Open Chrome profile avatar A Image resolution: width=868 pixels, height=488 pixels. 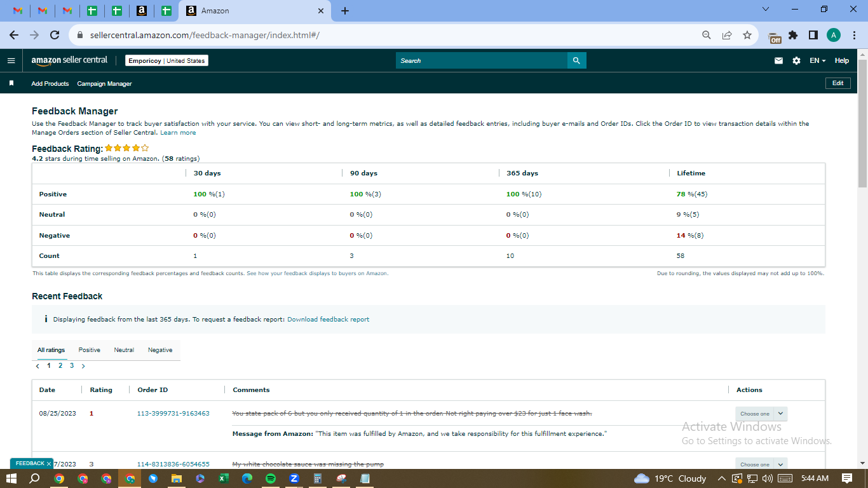tap(834, 35)
